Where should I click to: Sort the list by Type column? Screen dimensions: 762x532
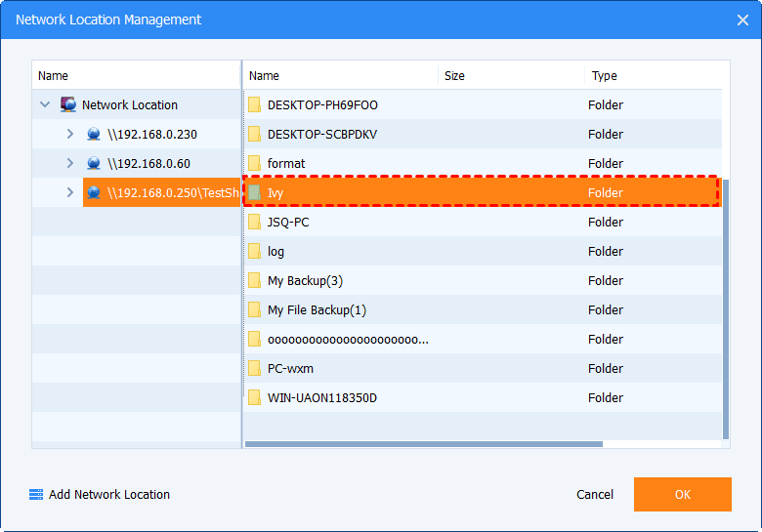coord(645,75)
